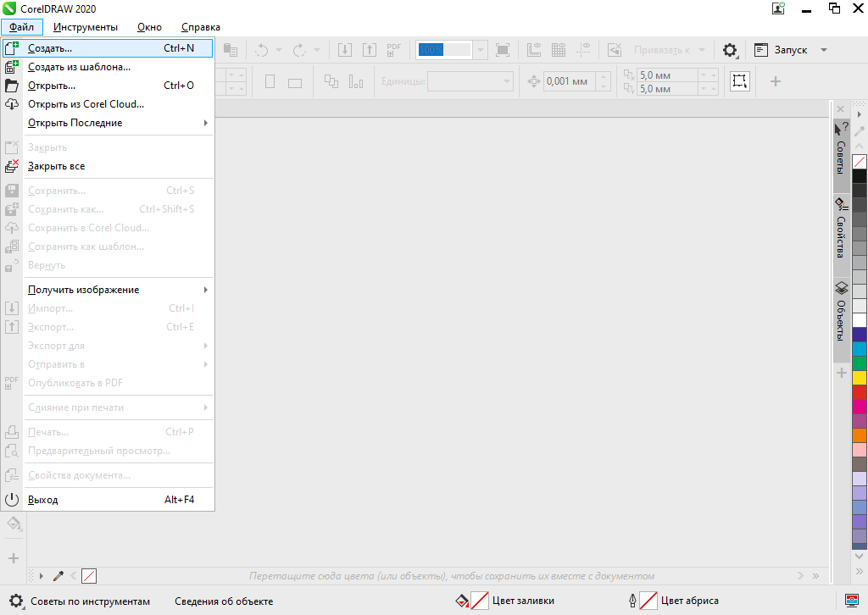Click the eyedropper icon in document palette
Screen dimensions: 868x615
tap(58, 576)
